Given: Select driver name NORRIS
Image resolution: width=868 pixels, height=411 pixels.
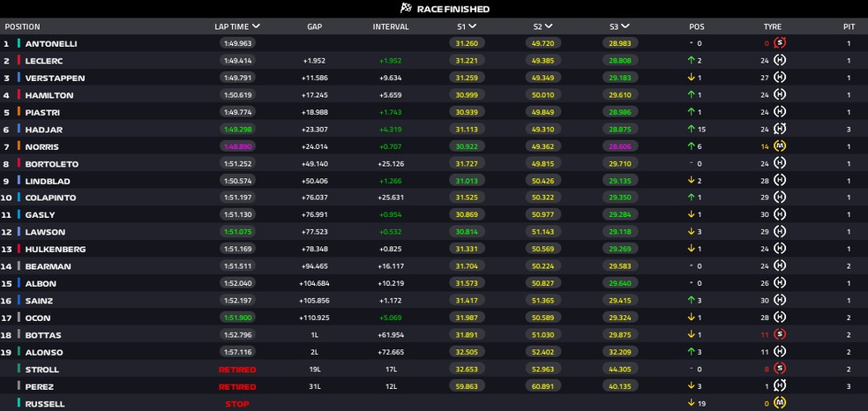Looking at the screenshot, I should (41, 147).
